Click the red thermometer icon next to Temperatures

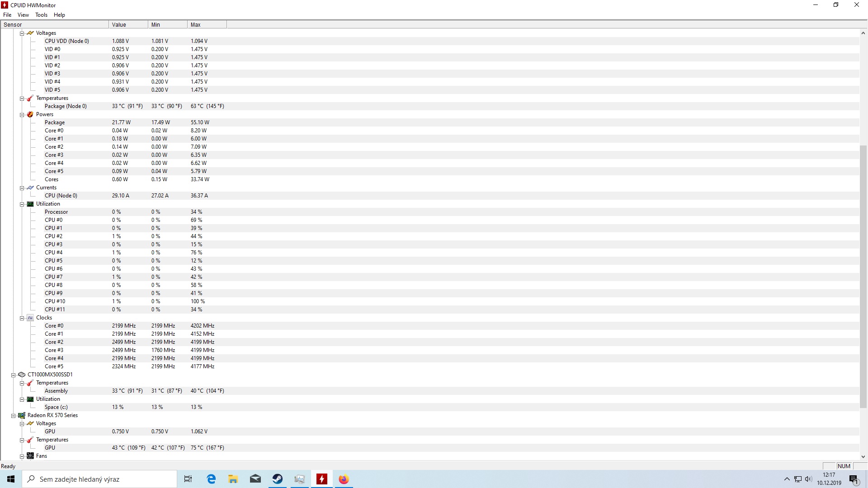(x=30, y=98)
